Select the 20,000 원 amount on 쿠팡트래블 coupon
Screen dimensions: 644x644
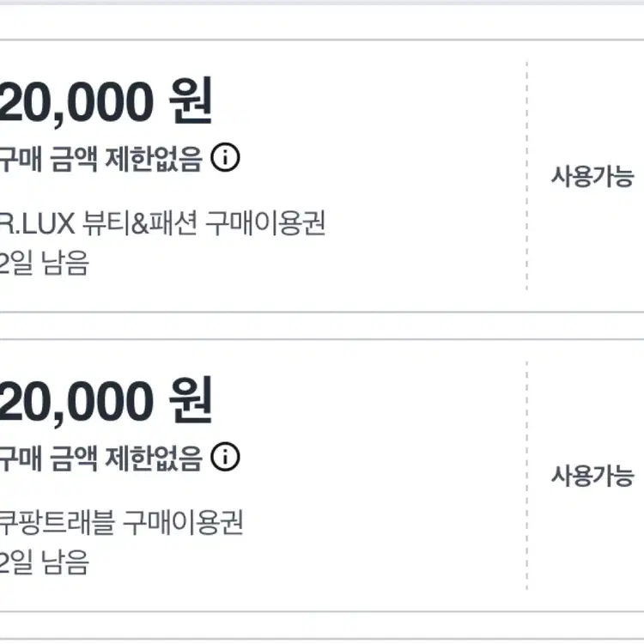click(x=106, y=402)
